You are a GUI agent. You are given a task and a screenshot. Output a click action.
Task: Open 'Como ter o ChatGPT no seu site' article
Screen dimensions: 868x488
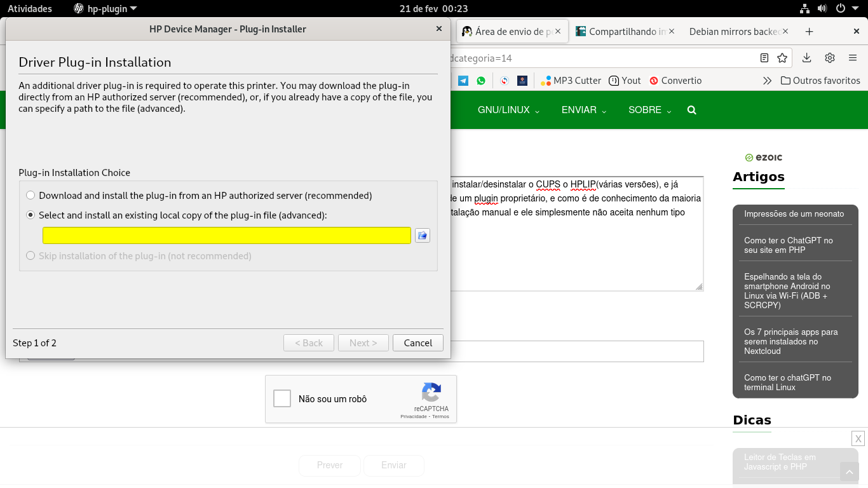click(789, 245)
